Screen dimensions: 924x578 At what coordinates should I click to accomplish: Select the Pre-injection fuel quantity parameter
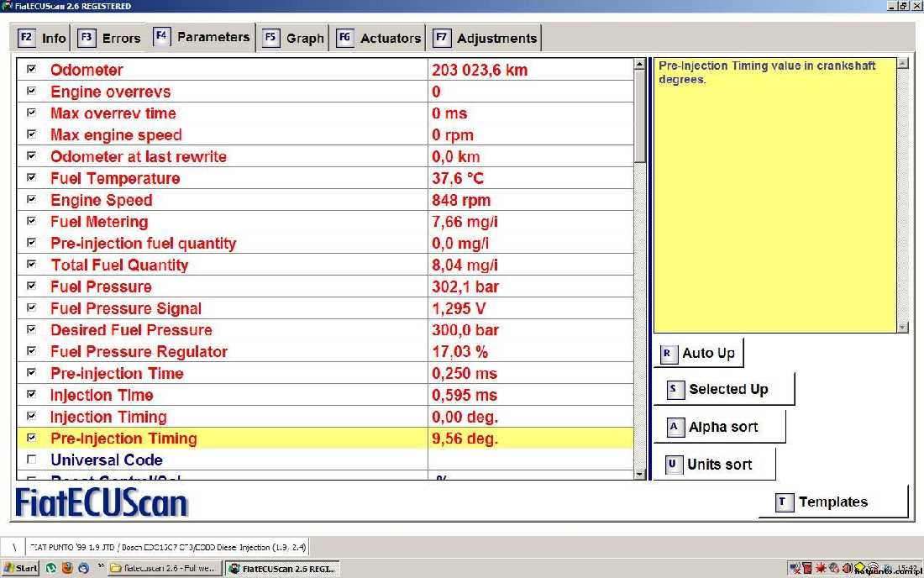point(325,244)
